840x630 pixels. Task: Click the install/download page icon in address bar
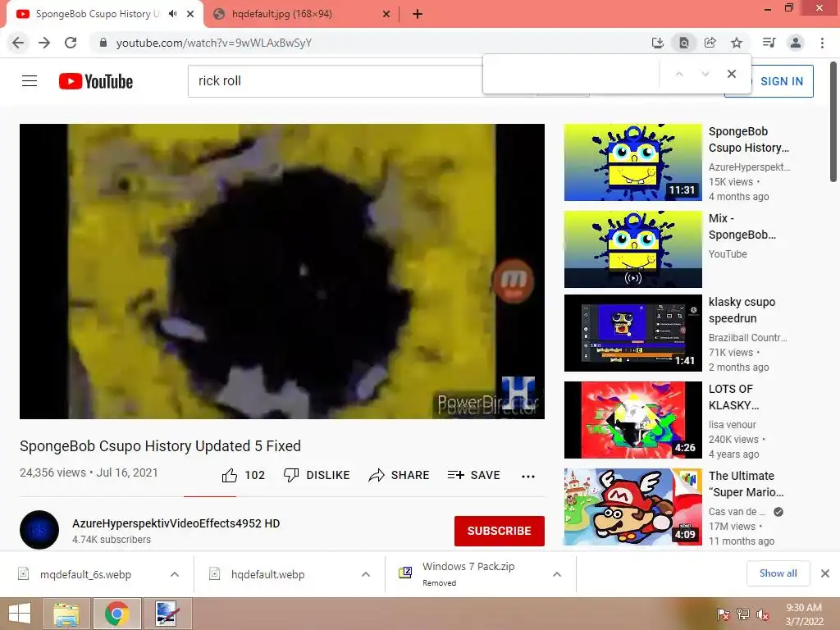click(x=658, y=43)
